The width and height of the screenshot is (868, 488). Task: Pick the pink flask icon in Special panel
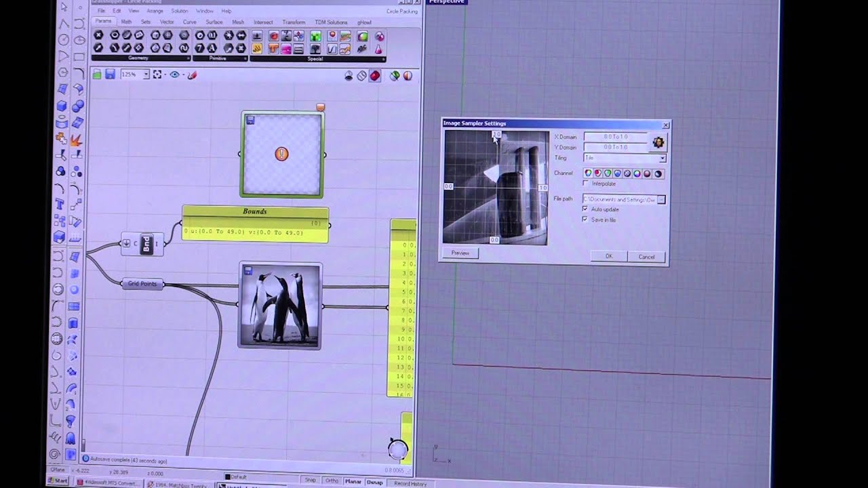click(x=378, y=49)
